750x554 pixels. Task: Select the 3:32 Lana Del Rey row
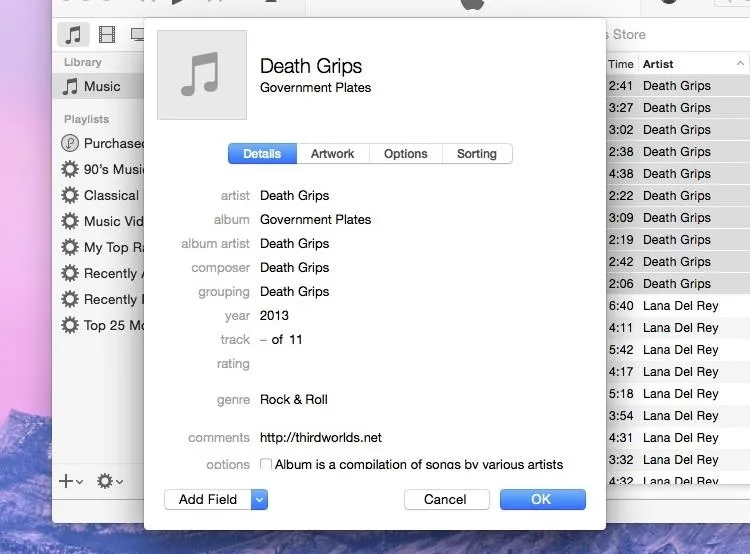(x=678, y=460)
